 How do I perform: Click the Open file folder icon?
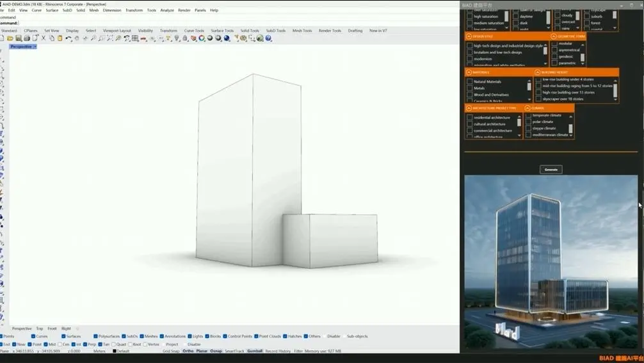[10, 38]
